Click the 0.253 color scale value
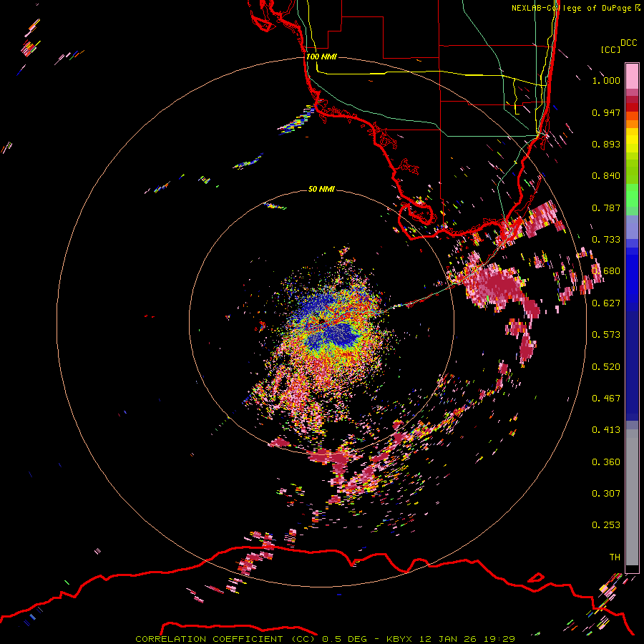Screen dimensions: 644x644 click(606, 525)
